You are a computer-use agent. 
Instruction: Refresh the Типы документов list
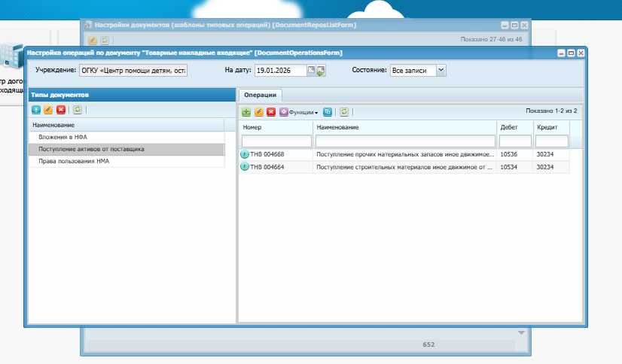pyautogui.click(x=78, y=110)
